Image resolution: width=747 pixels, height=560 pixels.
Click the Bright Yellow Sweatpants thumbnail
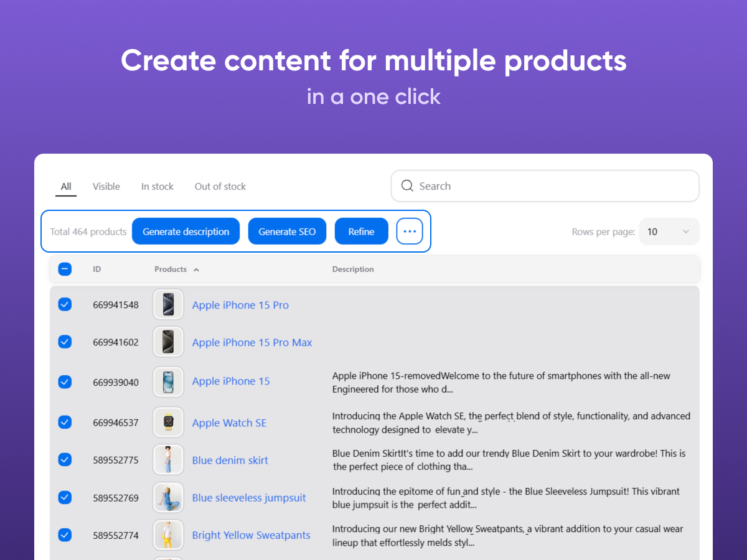(x=168, y=534)
